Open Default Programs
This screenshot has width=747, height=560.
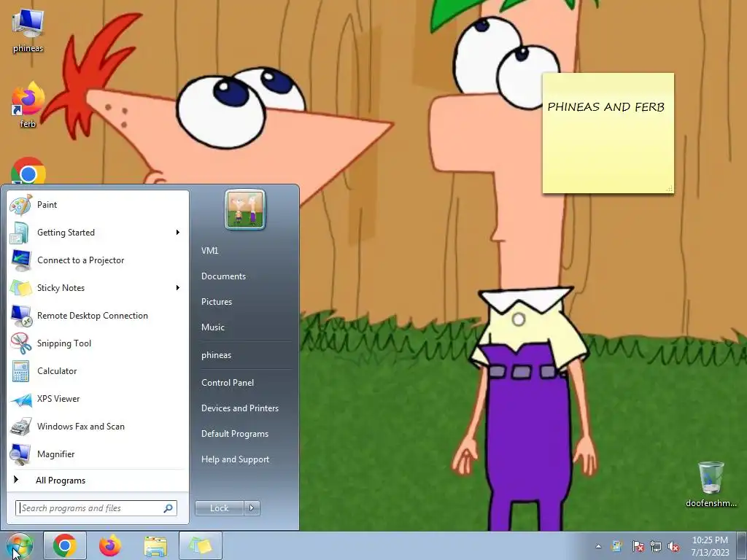click(x=234, y=434)
